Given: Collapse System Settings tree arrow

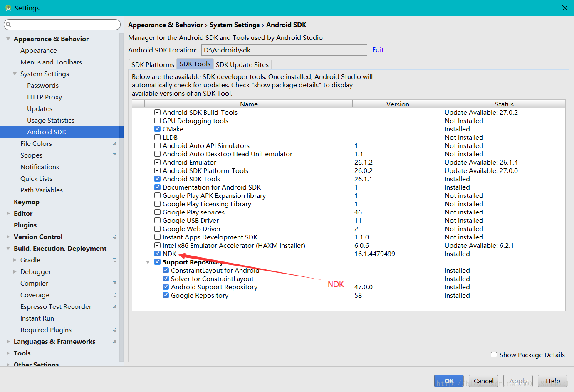Looking at the screenshot, I should pyautogui.click(x=15, y=74).
